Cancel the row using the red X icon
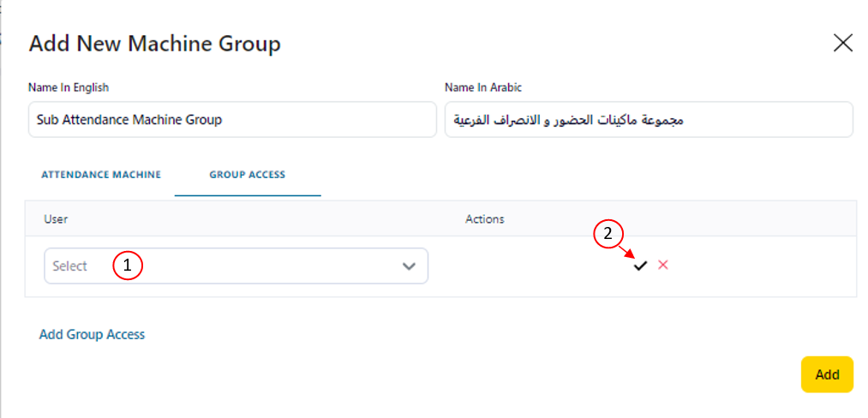The image size is (868, 418). point(663,265)
